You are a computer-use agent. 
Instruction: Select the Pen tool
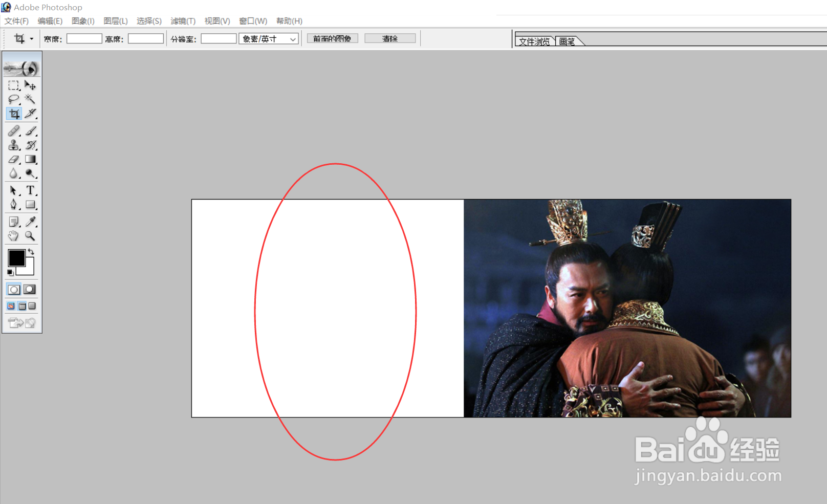pyautogui.click(x=14, y=205)
